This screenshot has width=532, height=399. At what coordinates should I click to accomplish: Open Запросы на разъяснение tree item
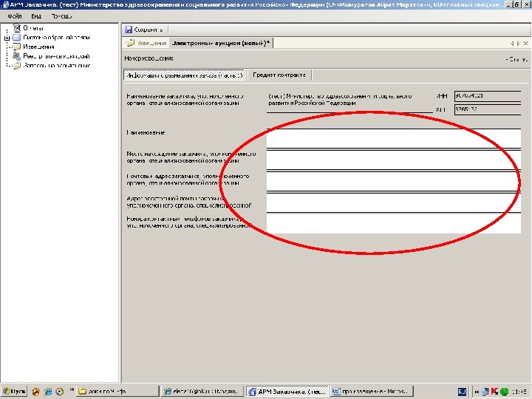pos(56,66)
